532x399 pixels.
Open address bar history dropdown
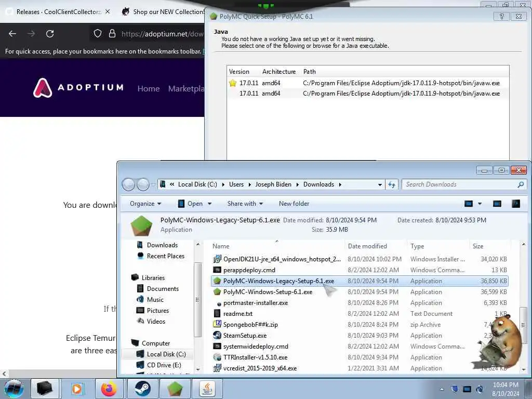(380, 184)
